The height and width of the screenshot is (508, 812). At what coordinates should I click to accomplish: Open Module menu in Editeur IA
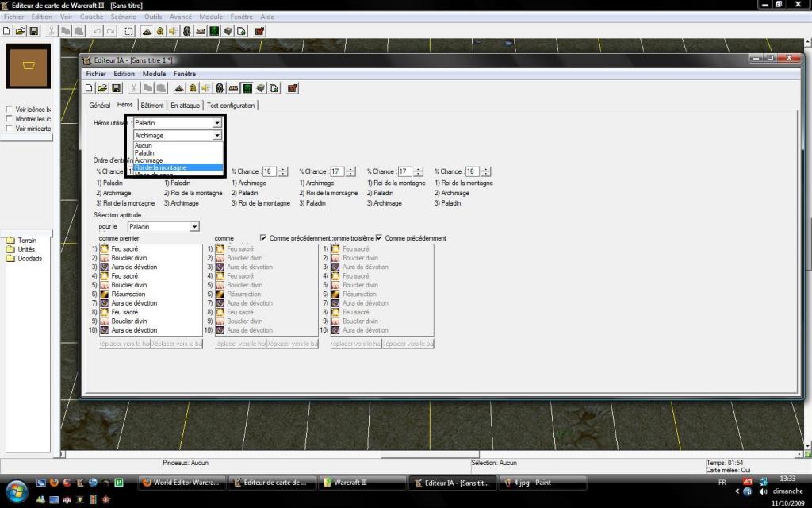(x=155, y=74)
